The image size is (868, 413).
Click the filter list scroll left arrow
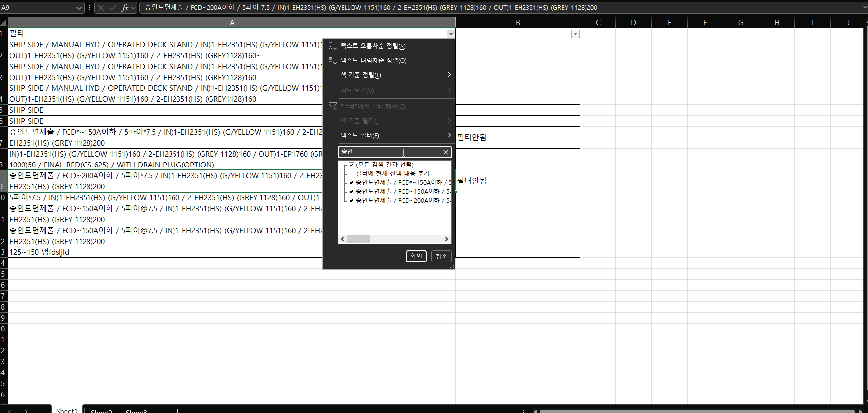coord(342,239)
